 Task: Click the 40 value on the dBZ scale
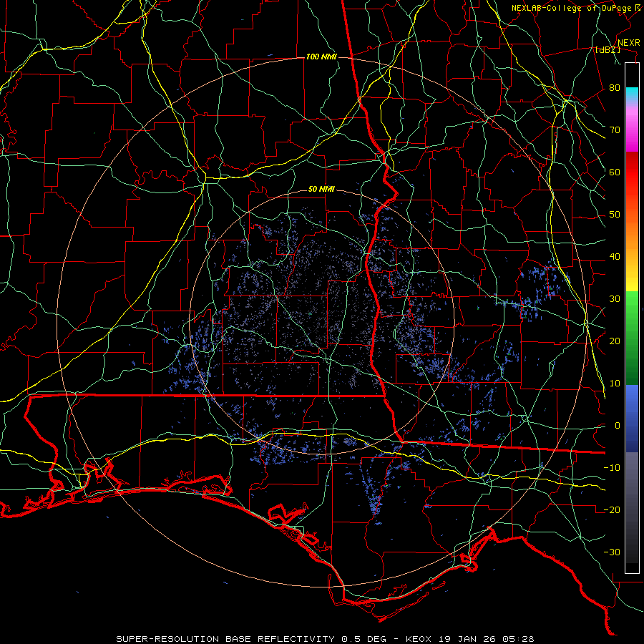point(615,257)
